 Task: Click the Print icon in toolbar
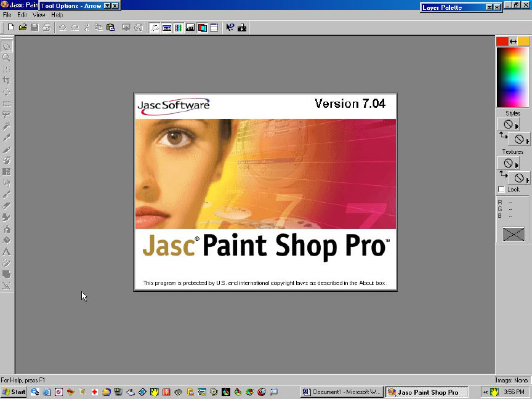click(47, 28)
